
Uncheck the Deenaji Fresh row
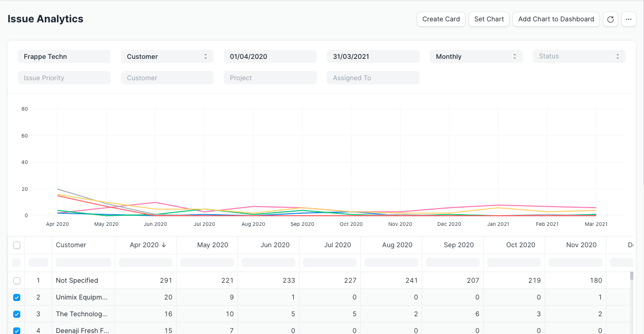(16, 330)
